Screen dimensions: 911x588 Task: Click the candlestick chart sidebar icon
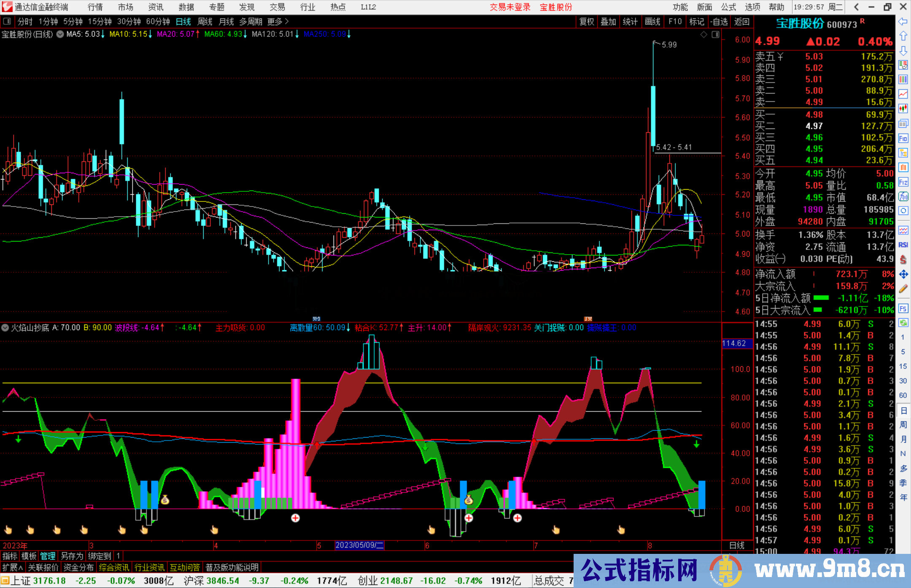tap(903, 109)
